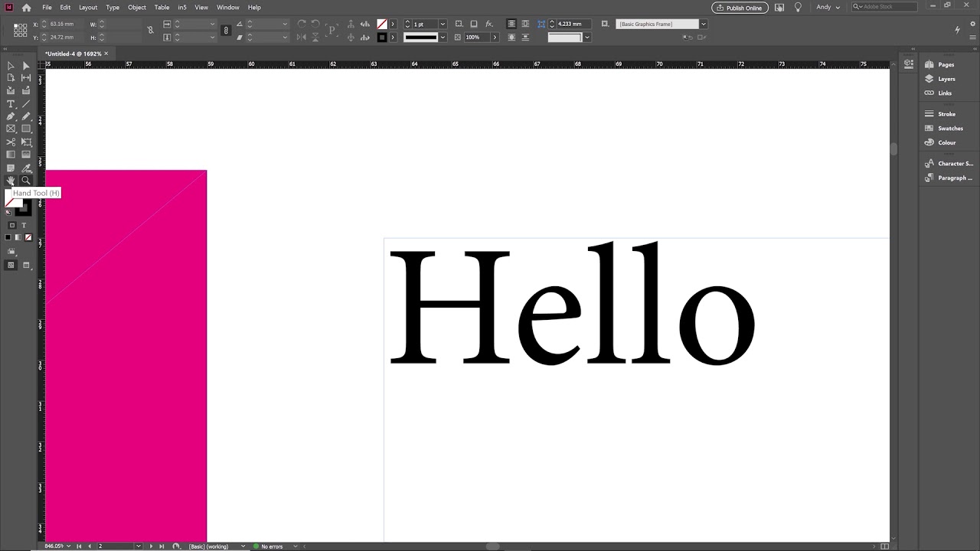Screen dimensions: 980x551
Task: Click the toolbox fill color box
Action: click(x=13, y=200)
